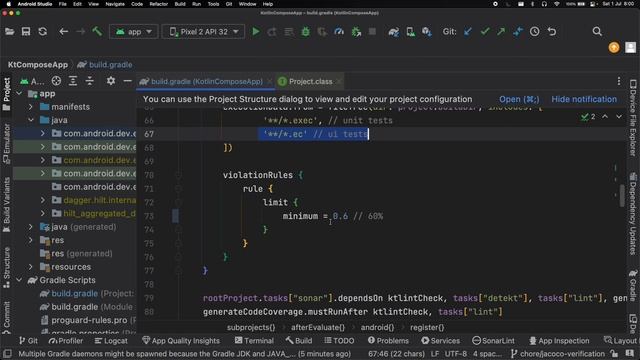Image resolution: width=640 pixels, height=360 pixels.
Task: Go to next highlighted problem arrow
Action: (x=619, y=117)
